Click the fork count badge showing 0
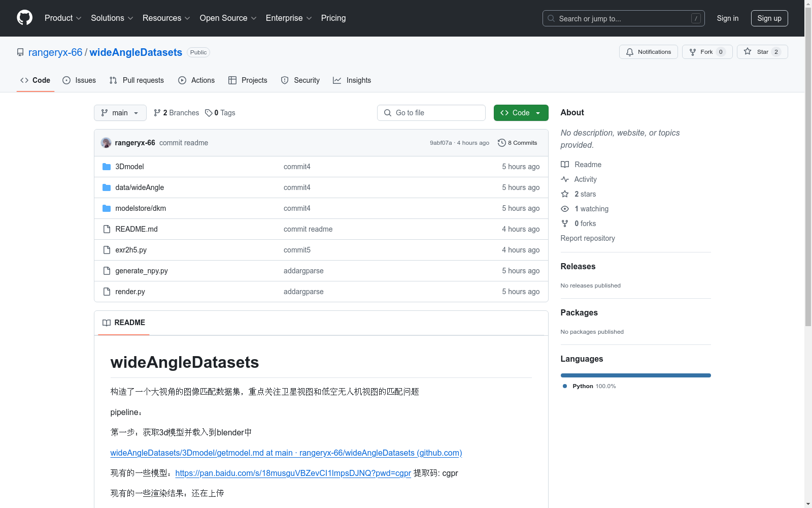 pos(721,52)
